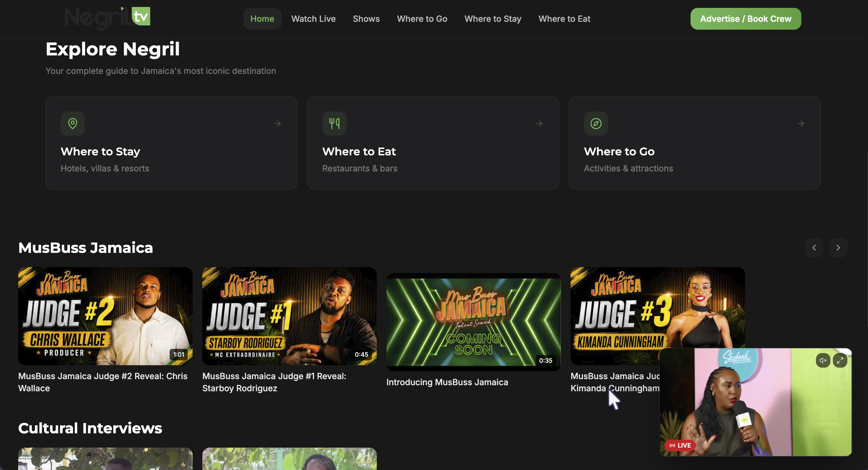
Task: Play the Coming Soon MusBuss thumbnail
Action: pyautogui.click(x=473, y=322)
